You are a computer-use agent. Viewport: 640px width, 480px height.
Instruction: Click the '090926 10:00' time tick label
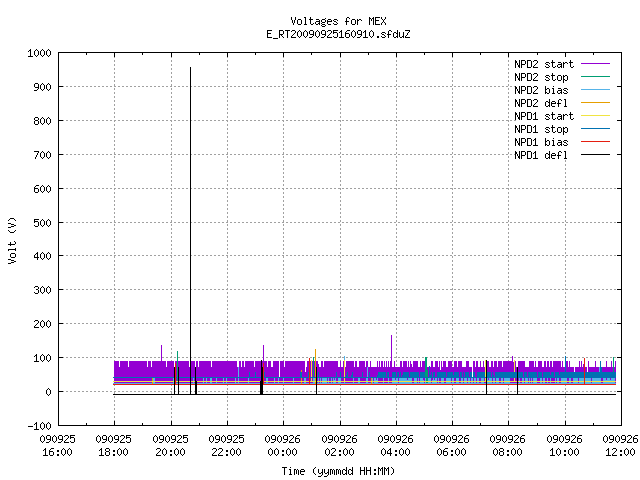(x=564, y=446)
